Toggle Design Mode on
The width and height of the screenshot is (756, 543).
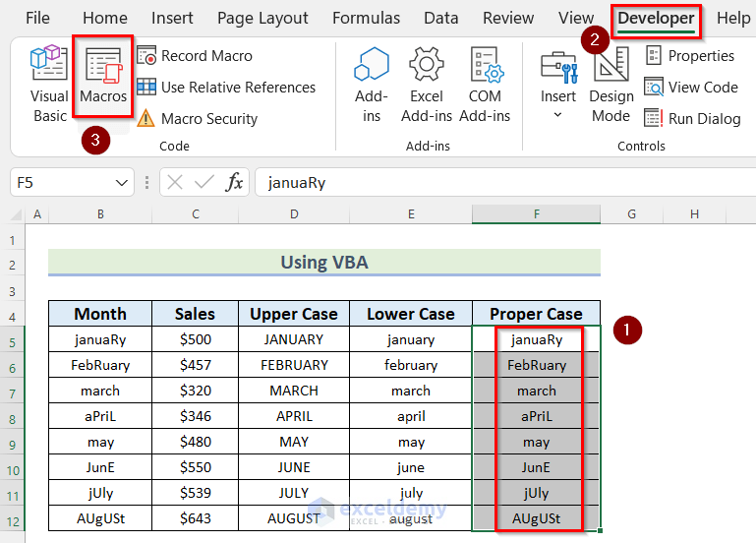coord(611,85)
